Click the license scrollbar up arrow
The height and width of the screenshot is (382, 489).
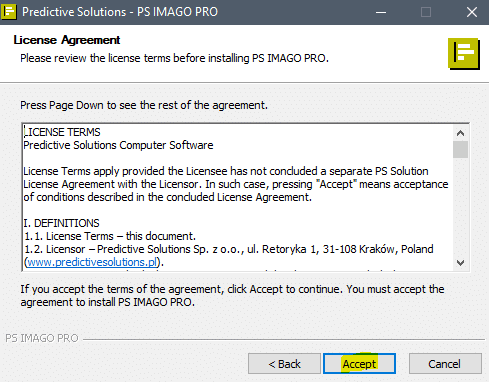[460, 133]
